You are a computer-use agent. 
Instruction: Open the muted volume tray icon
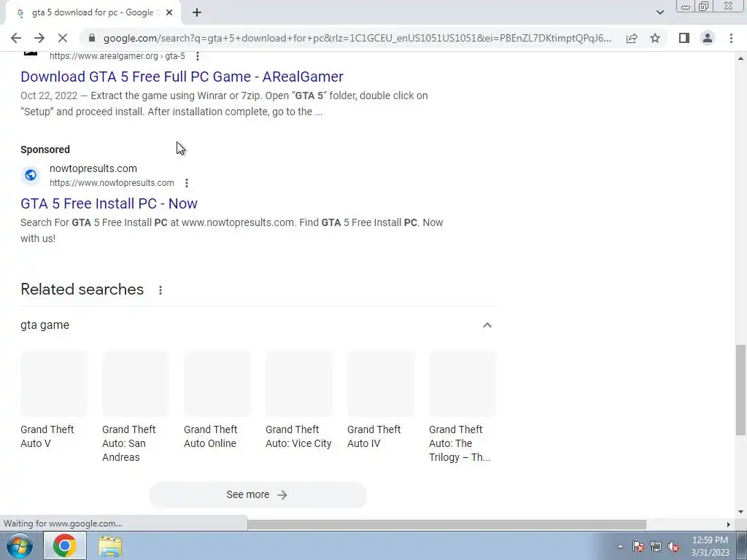673,546
